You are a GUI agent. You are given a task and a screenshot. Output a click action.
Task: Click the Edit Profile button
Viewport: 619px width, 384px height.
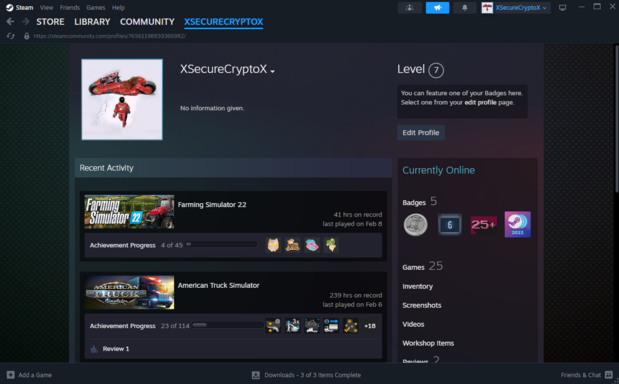421,133
